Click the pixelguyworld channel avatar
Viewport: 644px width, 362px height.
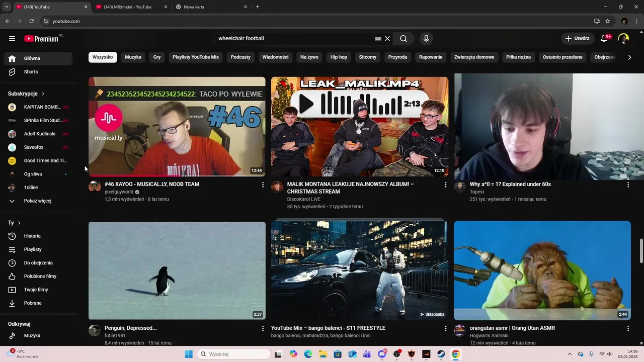[x=95, y=187]
